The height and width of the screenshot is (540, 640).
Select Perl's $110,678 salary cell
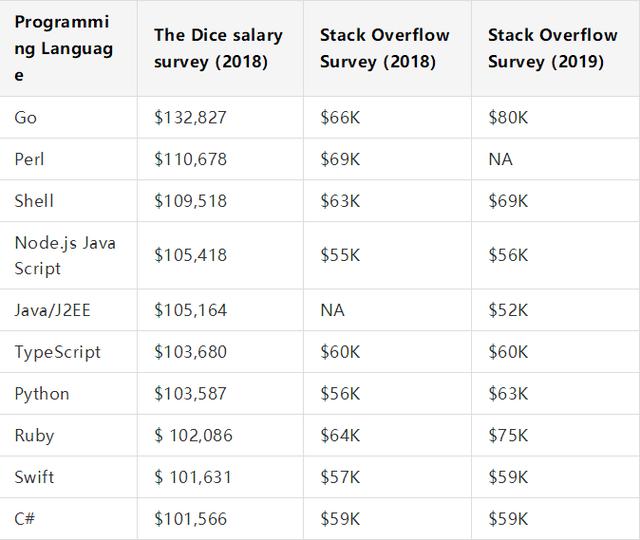[x=190, y=159]
